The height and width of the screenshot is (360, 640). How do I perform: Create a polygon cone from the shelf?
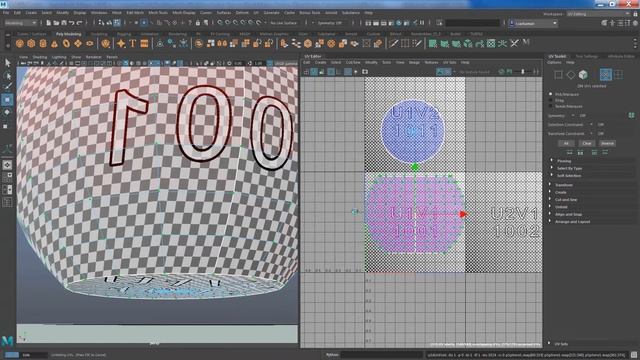click(x=54, y=43)
